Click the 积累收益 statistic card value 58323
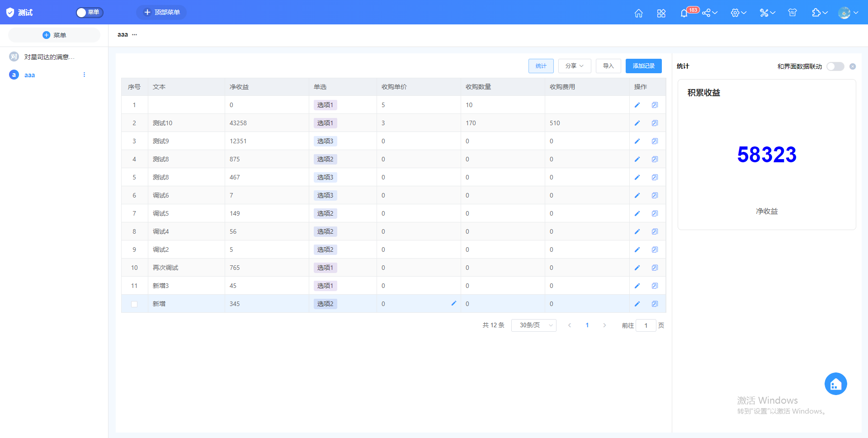Screen dimensions: 868x438 pyautogui.click(x=767, y=155)
